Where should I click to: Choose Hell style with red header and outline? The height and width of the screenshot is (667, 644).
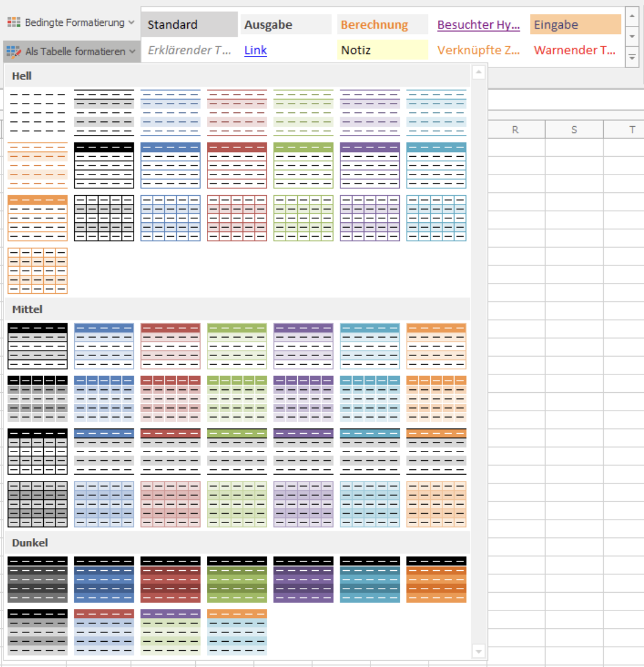237,165
